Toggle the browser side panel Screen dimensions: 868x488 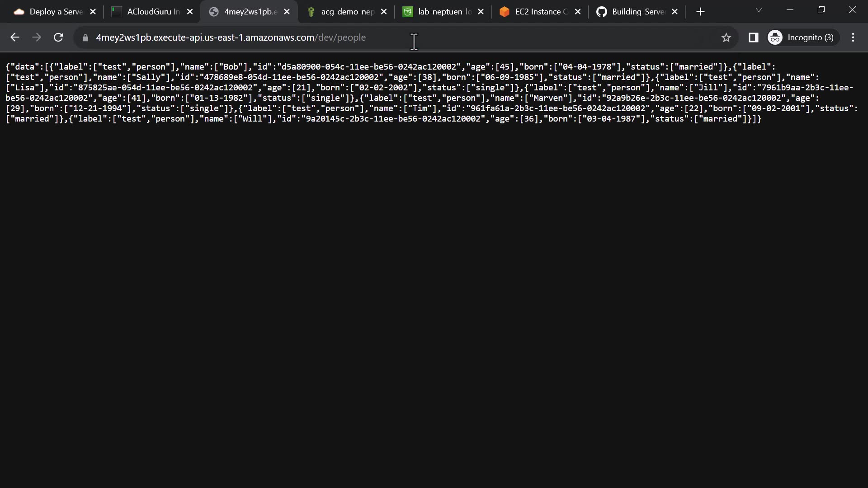pyautogui.click(x=753, y=38)
